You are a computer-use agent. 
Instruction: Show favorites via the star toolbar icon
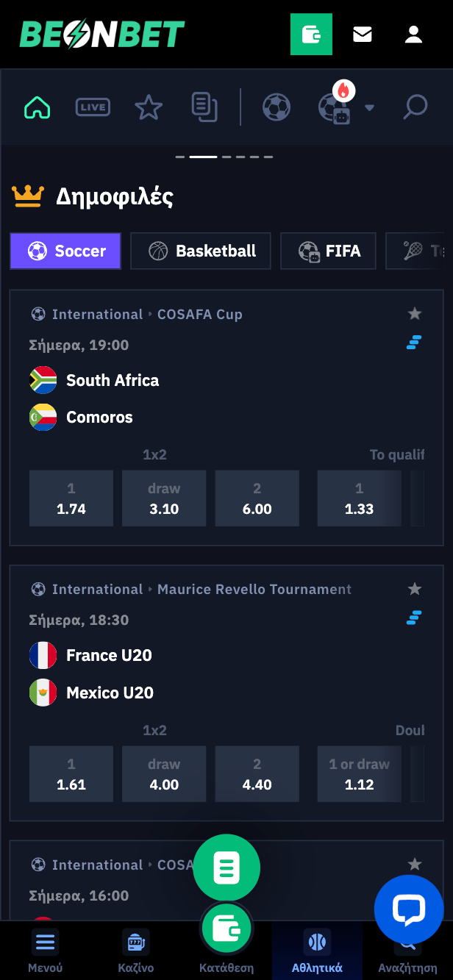pyautogui.click(x=149, y=107)
